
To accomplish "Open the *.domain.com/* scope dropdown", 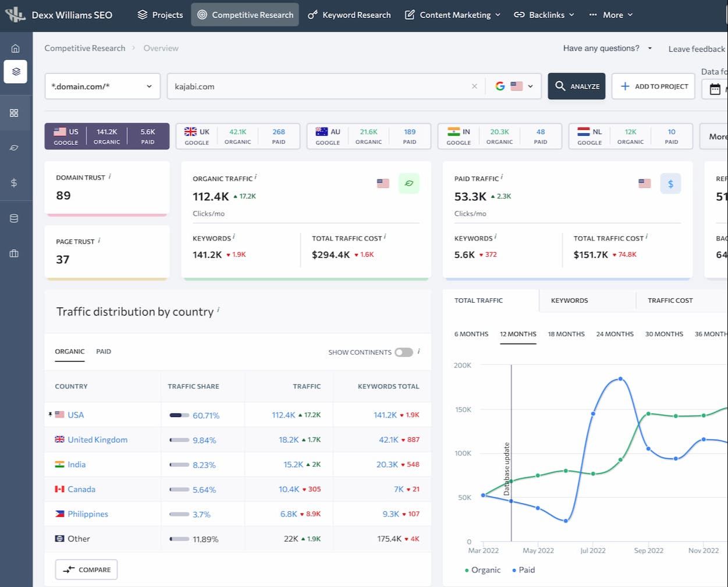I will [x=102, y=86].
